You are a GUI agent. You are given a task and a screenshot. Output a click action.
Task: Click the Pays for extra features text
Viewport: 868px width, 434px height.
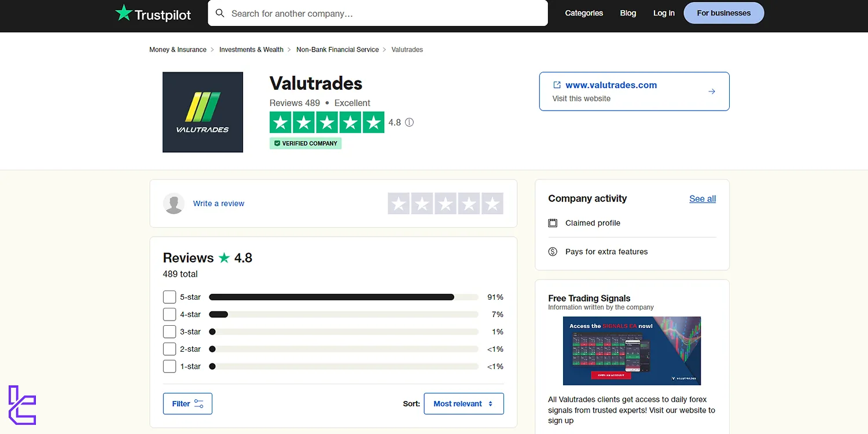pos(606,252)
